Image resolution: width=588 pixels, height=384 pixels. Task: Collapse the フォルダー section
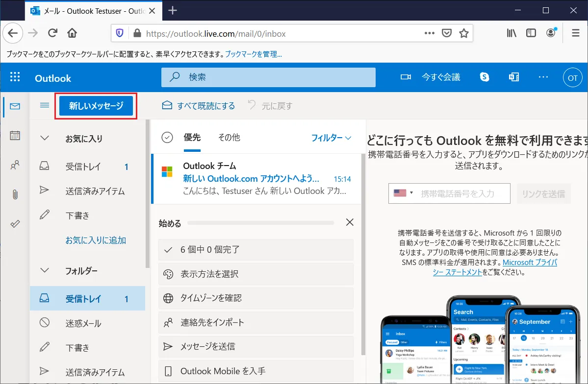(45, 270)
